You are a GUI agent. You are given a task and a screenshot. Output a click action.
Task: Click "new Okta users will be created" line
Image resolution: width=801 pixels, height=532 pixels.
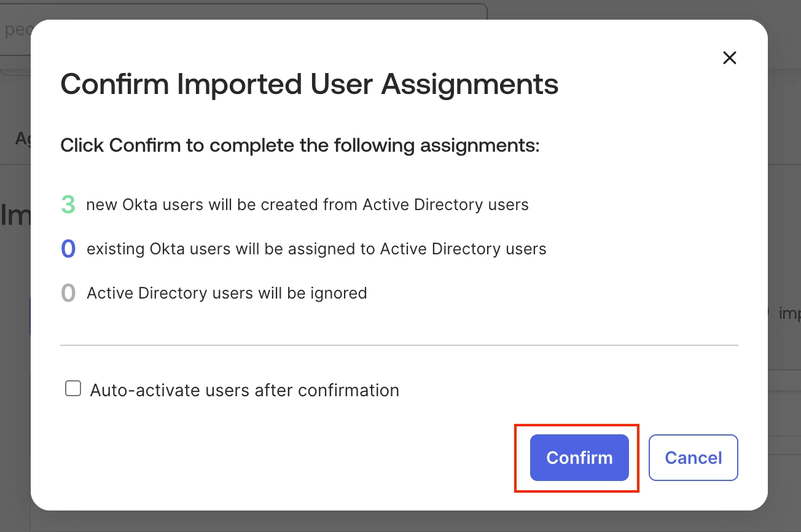[x=308, y=205]
